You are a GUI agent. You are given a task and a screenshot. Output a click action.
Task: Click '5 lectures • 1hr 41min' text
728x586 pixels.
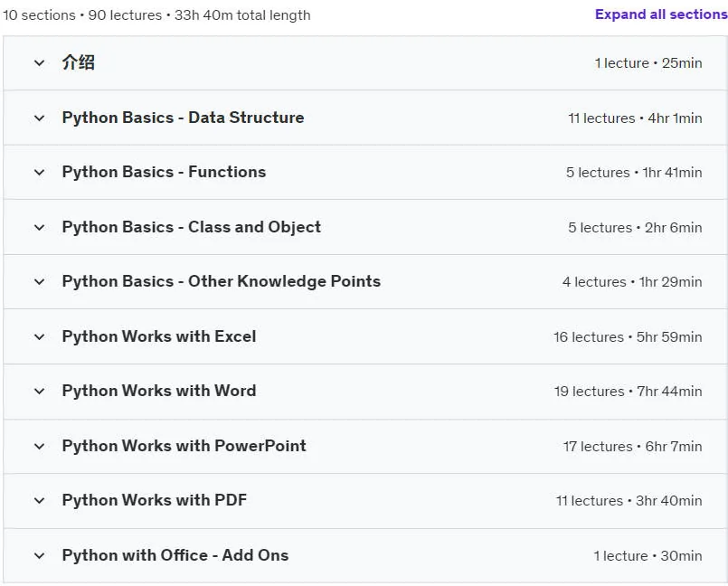click(634, 172)
